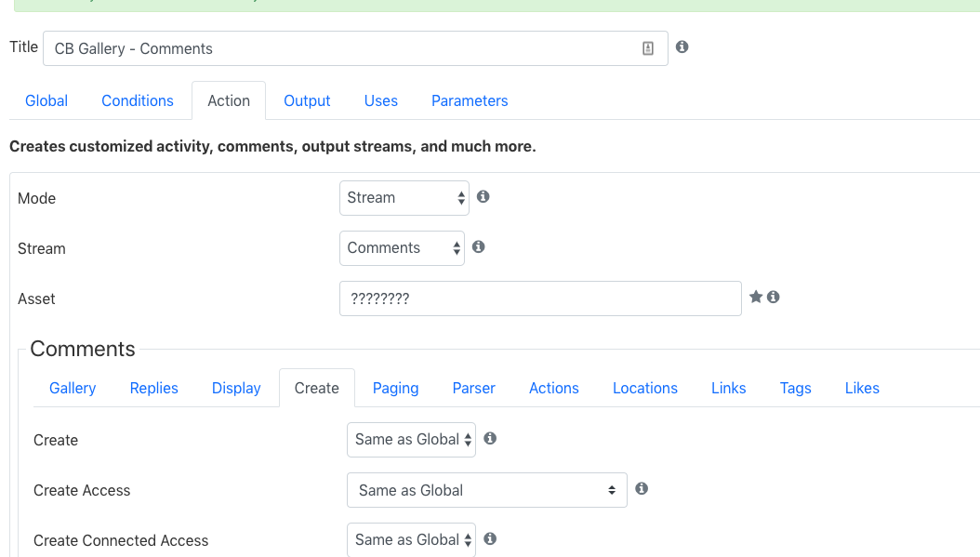980x557 pixels.
Task: Click into the Asset text field
Action: (540, 298)
